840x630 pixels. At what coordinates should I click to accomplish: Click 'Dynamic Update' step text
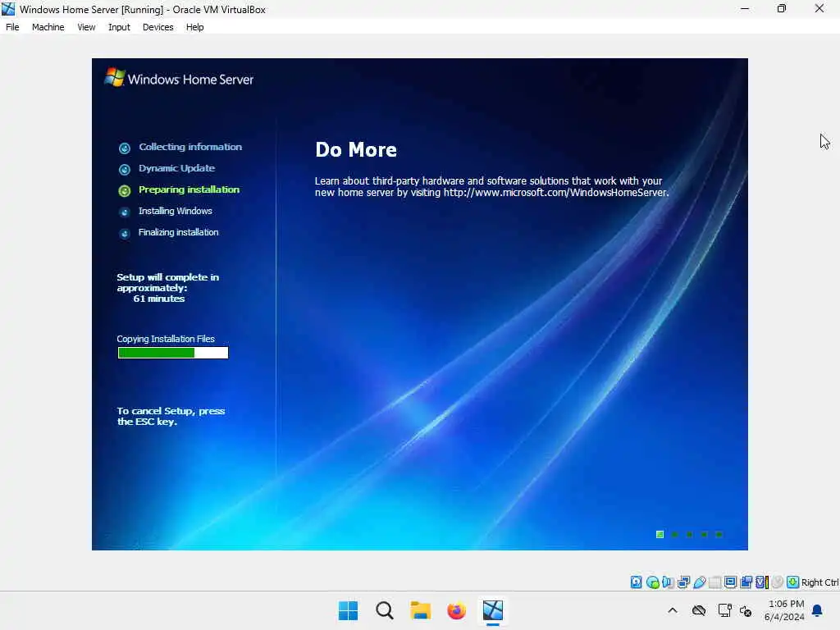click(x=177, y=168)
